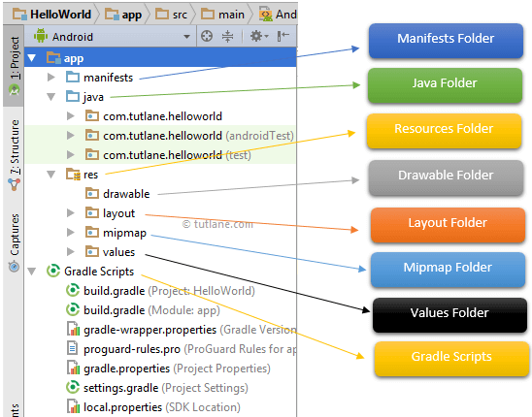The width and height of the screenshot is (532, 417).
Task: Open the src breadcrumb folder
Action: click(171, 15)
